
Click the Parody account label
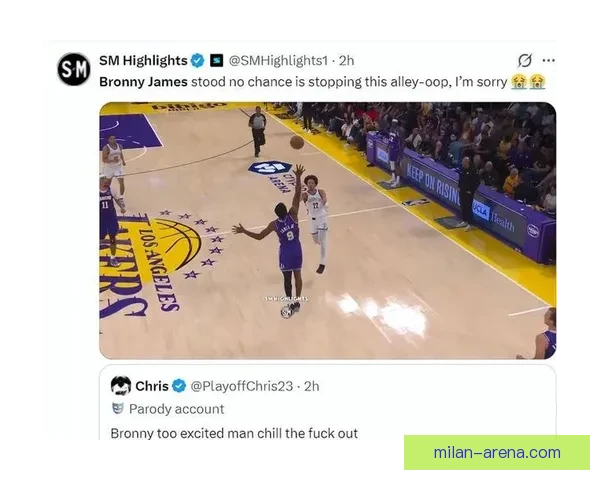(x=176, y=409)
